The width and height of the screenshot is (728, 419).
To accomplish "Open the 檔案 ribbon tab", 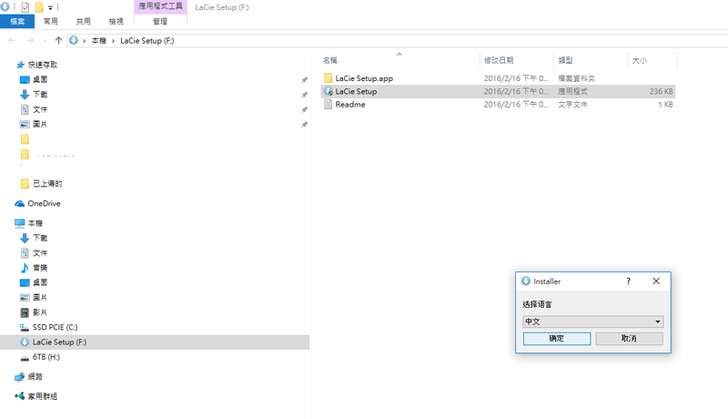I will point(17,21).
